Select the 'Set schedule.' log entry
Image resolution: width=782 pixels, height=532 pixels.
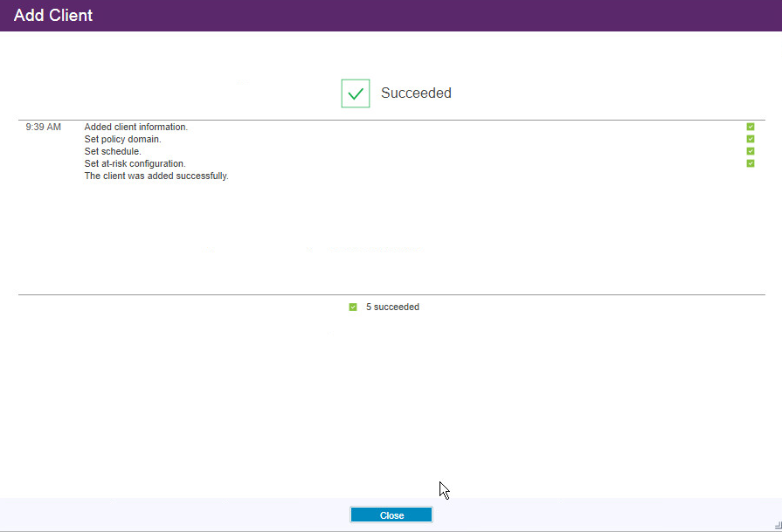[x=113, y=152]
